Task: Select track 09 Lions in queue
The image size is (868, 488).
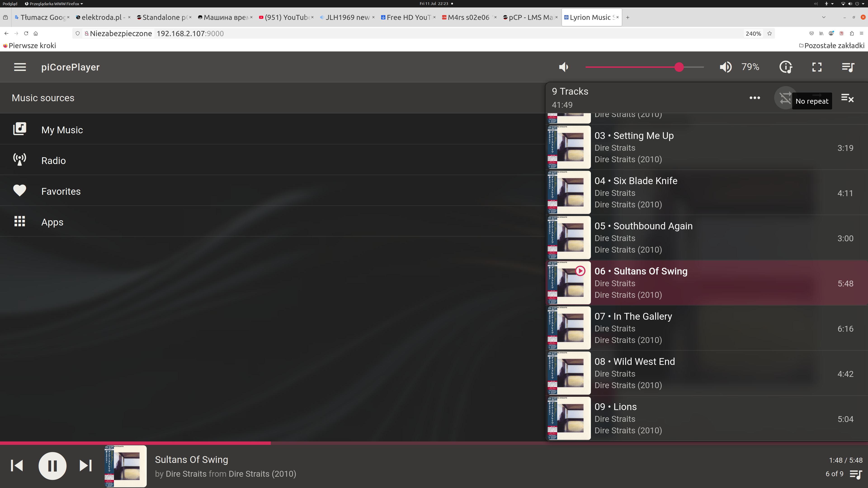Action: click(x=707, y=418)
